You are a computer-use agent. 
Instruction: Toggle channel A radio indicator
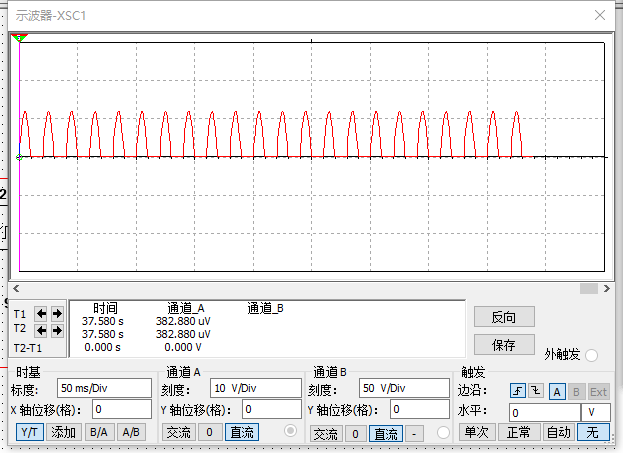[290, 431]
